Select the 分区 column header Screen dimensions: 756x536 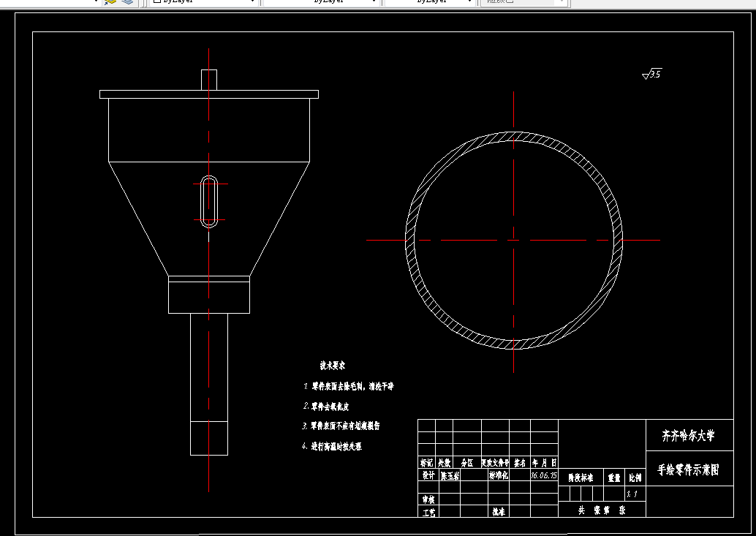click(466, 463)
